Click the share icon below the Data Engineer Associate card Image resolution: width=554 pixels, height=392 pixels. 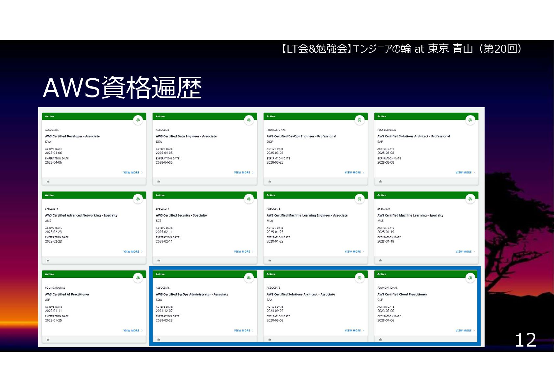pos(159,181)
